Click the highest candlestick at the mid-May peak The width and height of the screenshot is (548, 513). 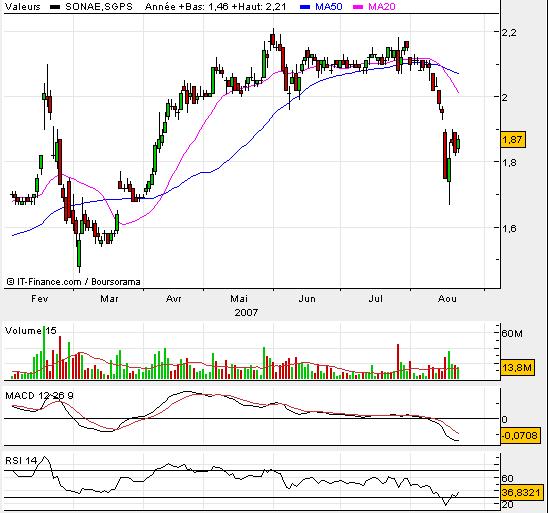tap(273, 39)
